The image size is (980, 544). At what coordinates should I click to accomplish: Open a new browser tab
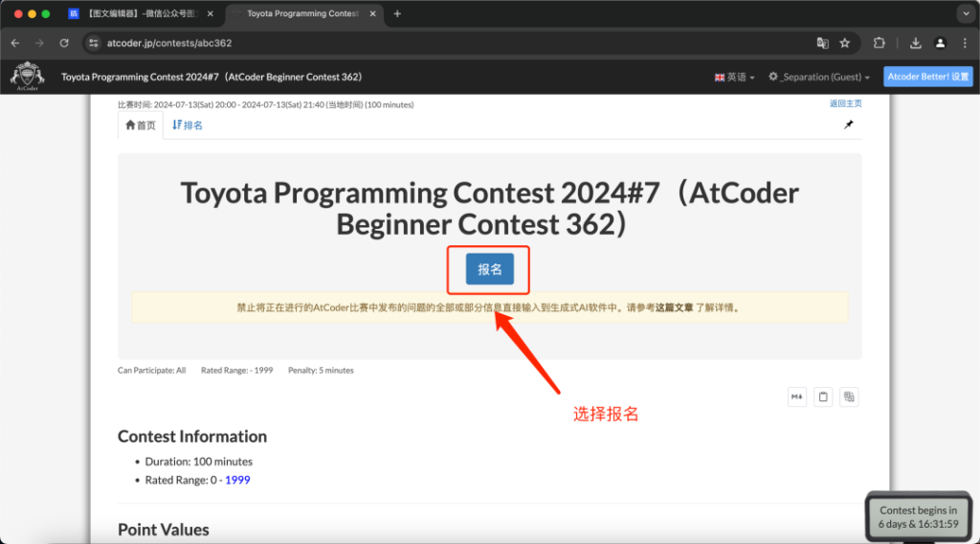point(397,13)
